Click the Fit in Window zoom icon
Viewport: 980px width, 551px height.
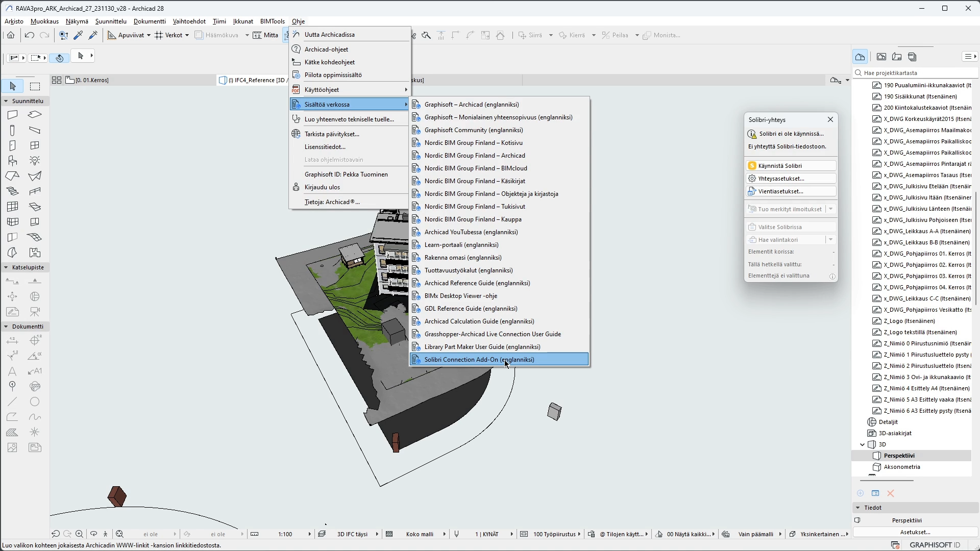[119, 534]
